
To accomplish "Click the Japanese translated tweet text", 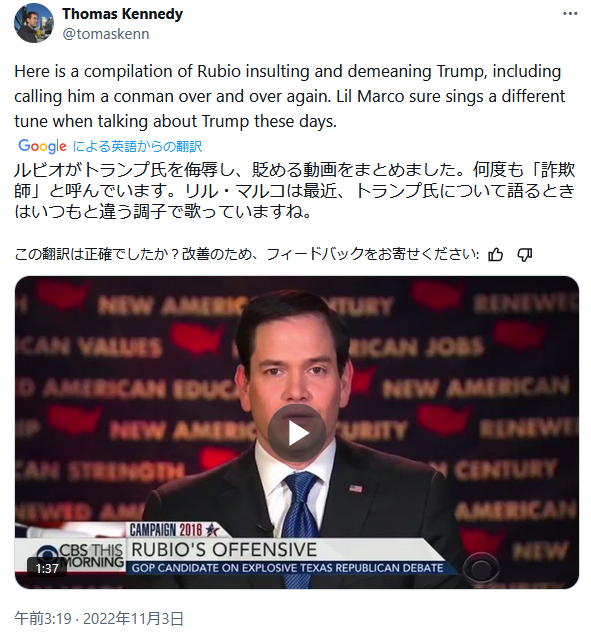I will coord(294,191).
